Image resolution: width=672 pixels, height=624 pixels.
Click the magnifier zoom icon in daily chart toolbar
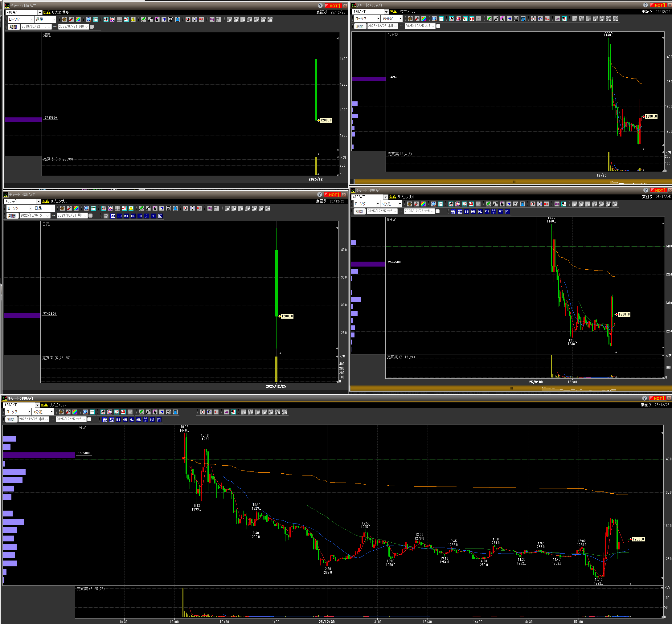(87, 208)
